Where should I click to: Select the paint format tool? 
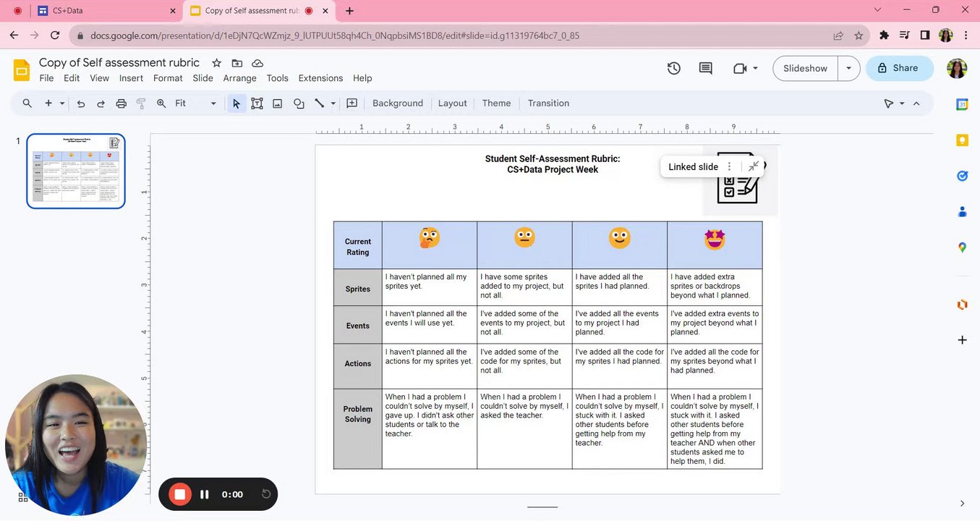pyautogui.click(x=141, y=103)
